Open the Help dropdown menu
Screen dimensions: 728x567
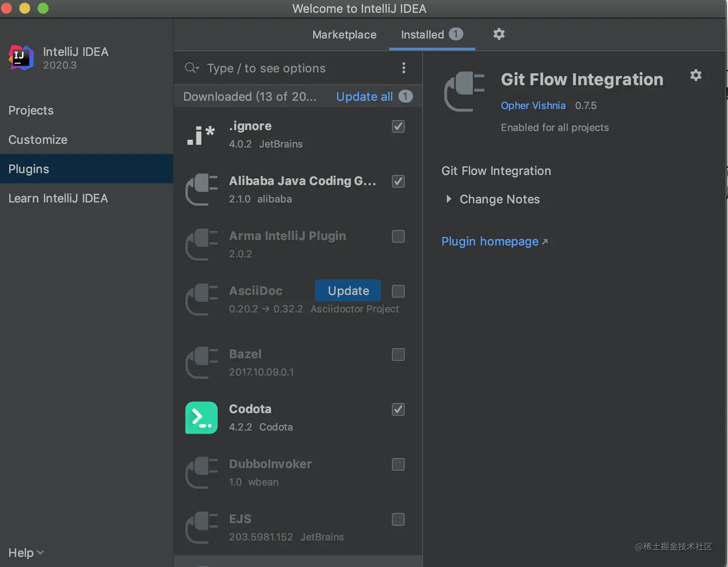click(x=26, y=553)
